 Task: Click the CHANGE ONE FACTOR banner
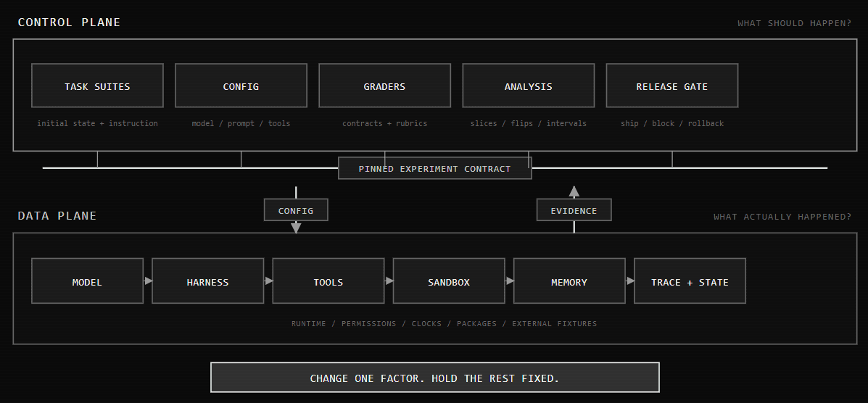click(x=435, y=378)
